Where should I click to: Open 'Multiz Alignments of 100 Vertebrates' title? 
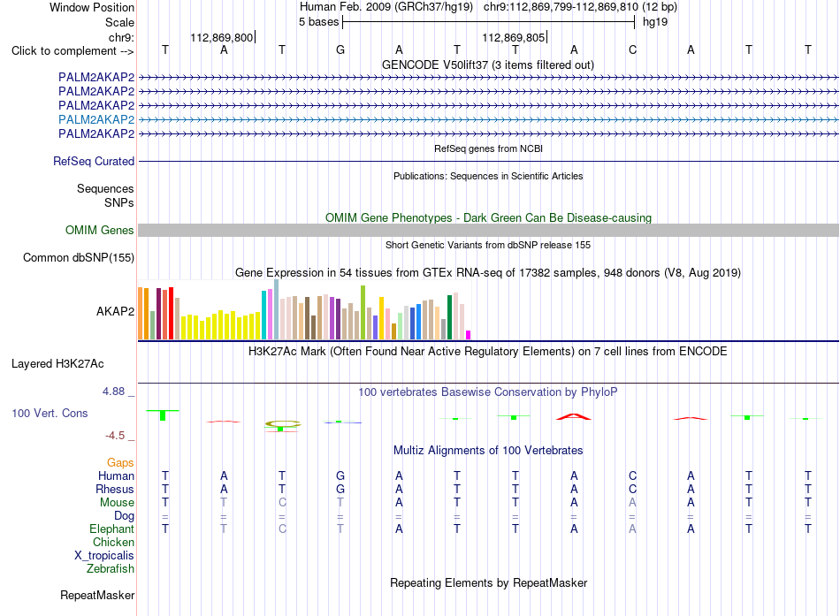point(488,451)
